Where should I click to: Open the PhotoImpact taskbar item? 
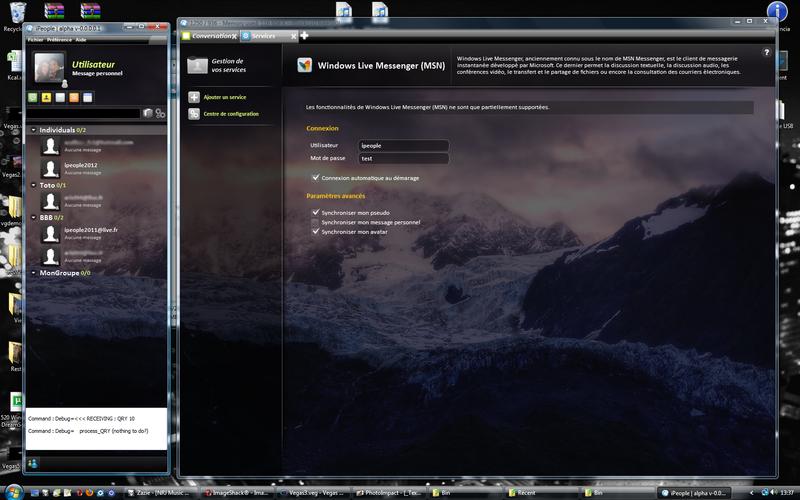click(x=389, y=493)
